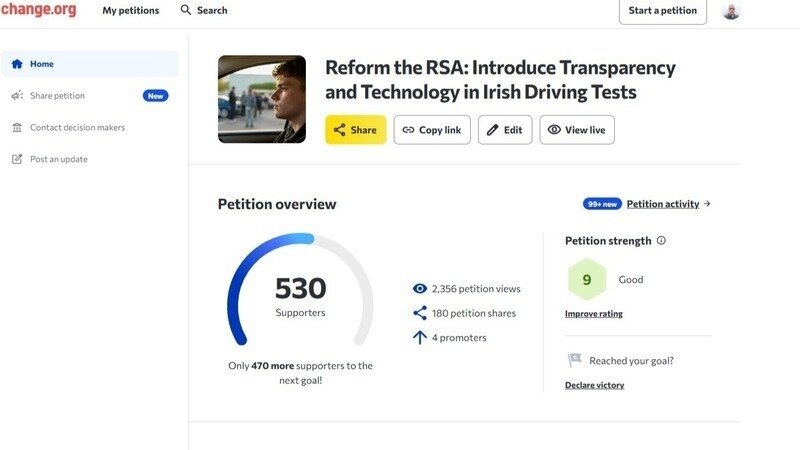The height and width of the screenshot is (450, 800).
Task: Click the 'Good' rating label
Action: coord(631,279)
